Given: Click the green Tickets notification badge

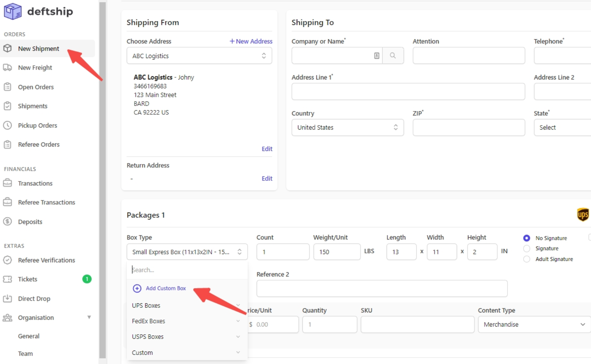Looking at the screenshot, I should 87,279.
